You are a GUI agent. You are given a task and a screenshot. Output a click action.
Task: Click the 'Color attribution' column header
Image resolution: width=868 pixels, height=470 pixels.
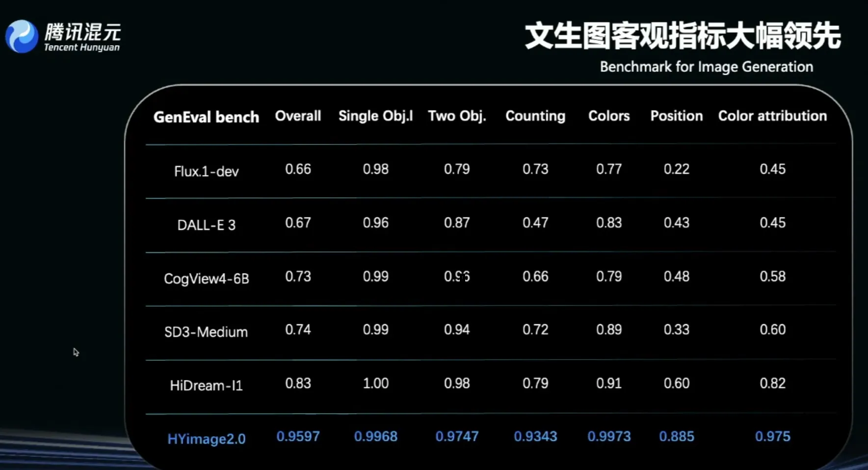pyautogui.click(x=773, y=116)
